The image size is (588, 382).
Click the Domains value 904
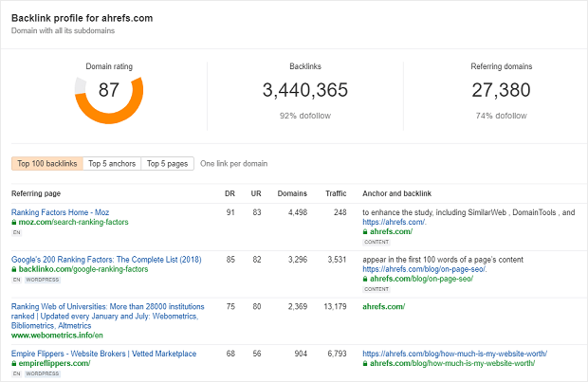(x=301, y=354)
